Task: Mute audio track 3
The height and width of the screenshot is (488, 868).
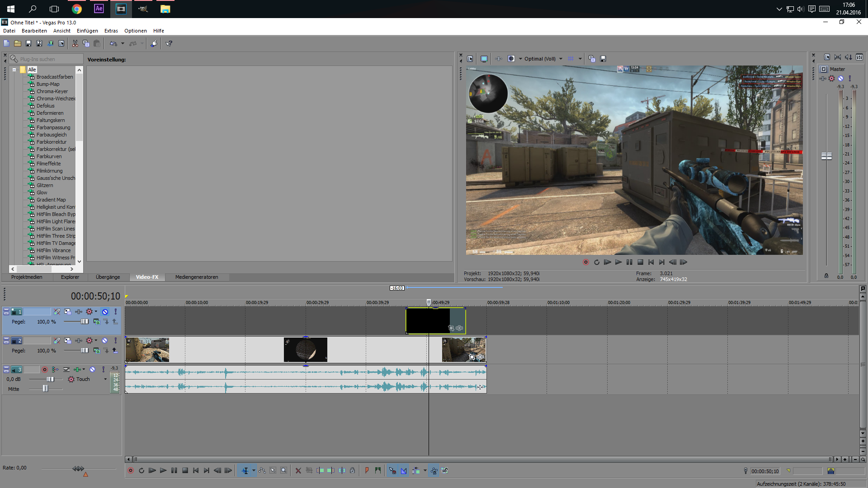Action: click(x=93, y=370)
